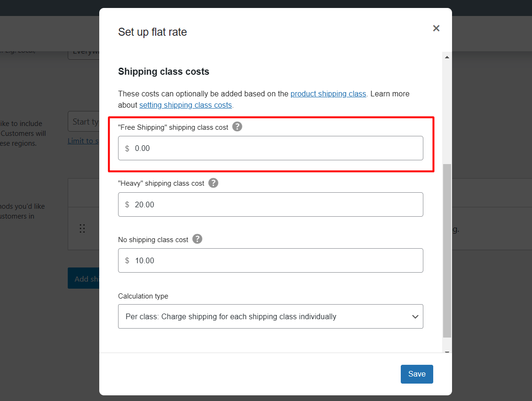Image resolution: width=532 pixels, height=401 pixels.
Task: Click the drag handle icon behind the dialog
Action: point(82,228)
